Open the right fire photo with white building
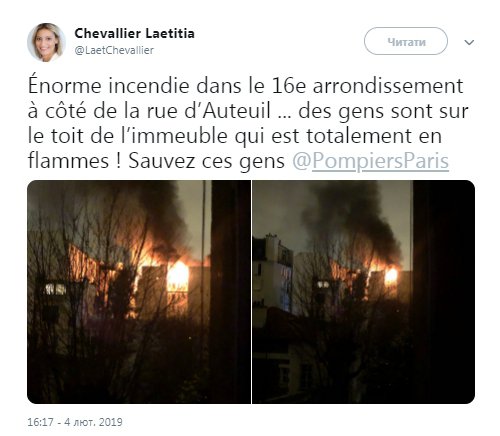 [x=364, y=292]
